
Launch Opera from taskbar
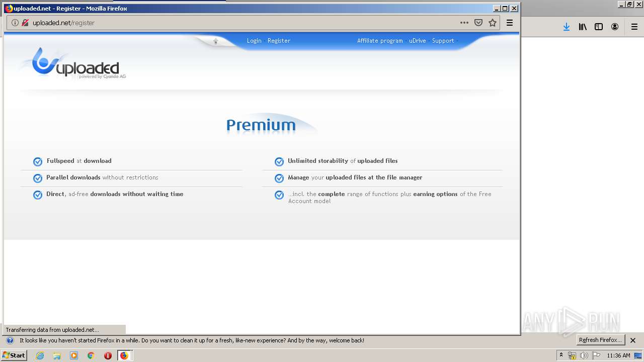108,355
